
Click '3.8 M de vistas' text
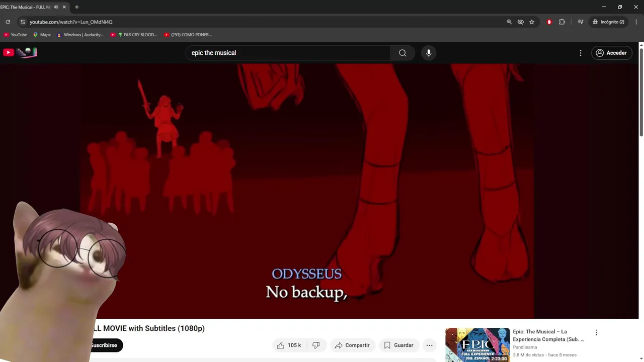pos(528,355)
